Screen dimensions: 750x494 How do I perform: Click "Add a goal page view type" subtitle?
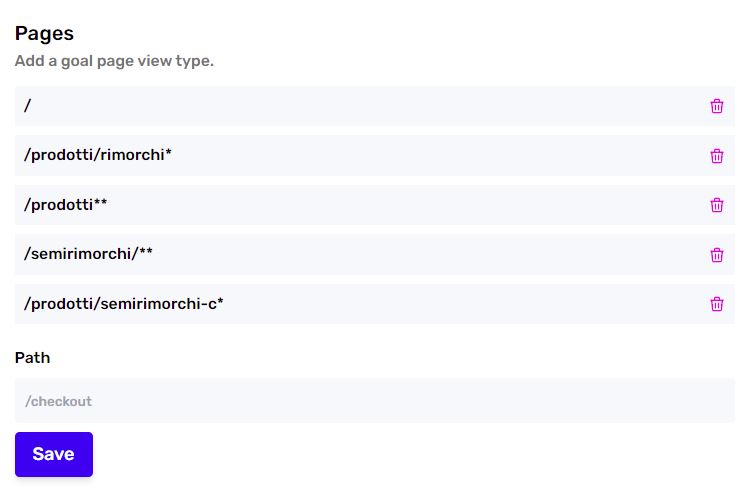point(114,61)
